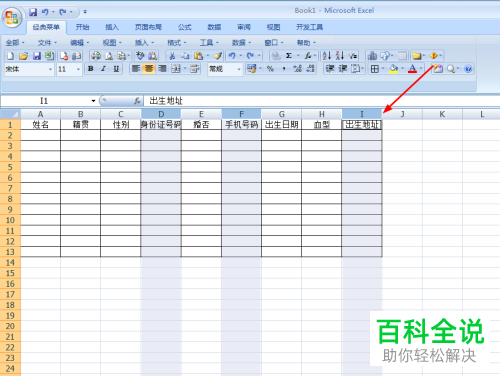500x376 pixels.
Task: Toggle Align Left
Action: [x=136, y=69]
